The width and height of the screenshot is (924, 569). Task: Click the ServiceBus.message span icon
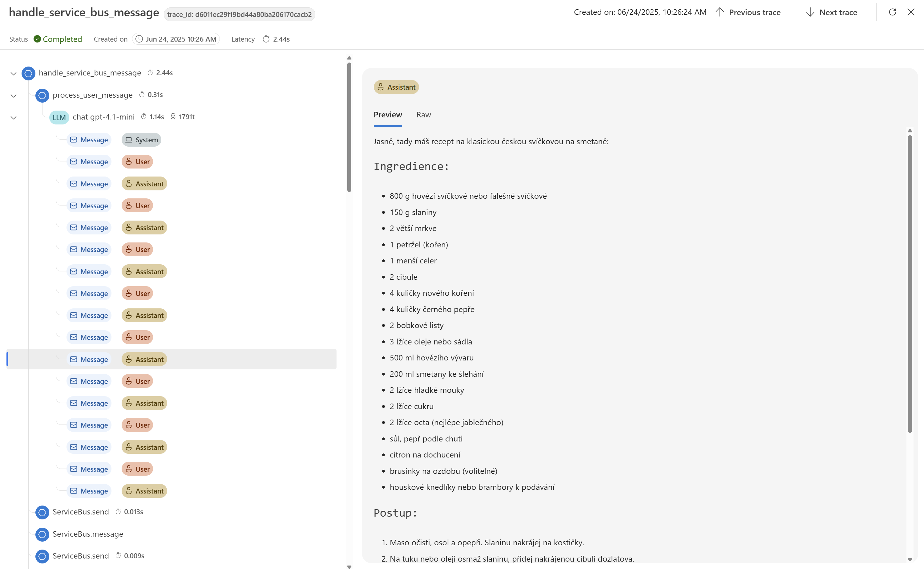42,534
